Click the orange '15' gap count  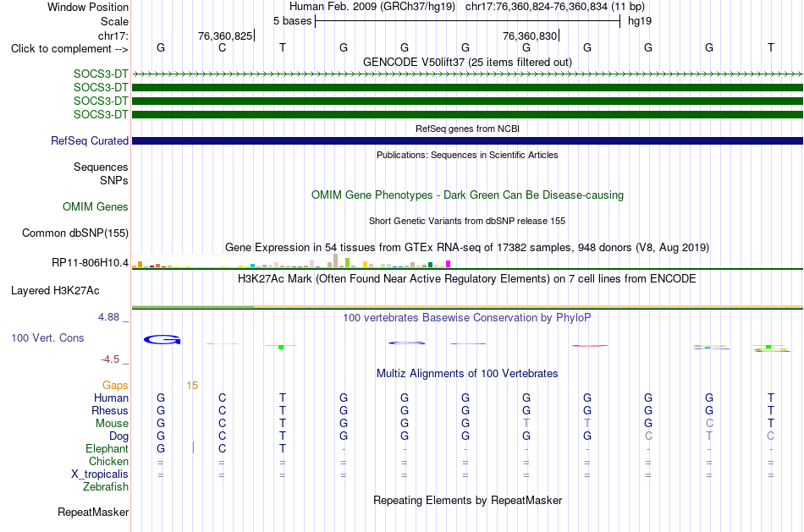(x=192, y=386)
